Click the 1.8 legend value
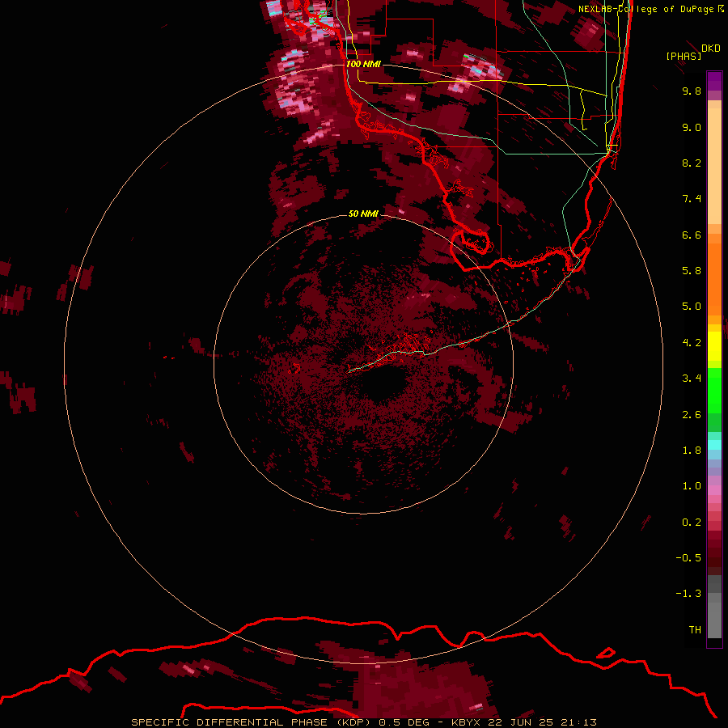 (x=692, y=451)
